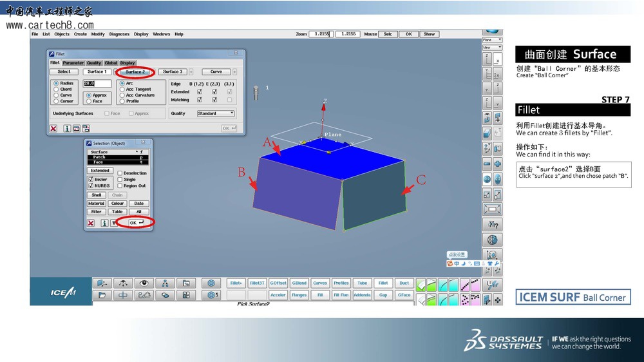Click the Surface 2 button

click(x=135, y=72)
